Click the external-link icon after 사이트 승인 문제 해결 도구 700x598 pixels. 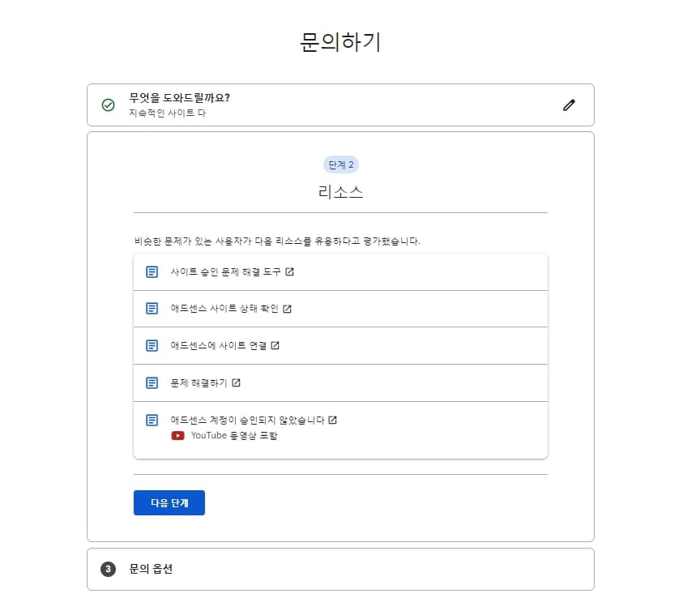(x=288, y=271)
